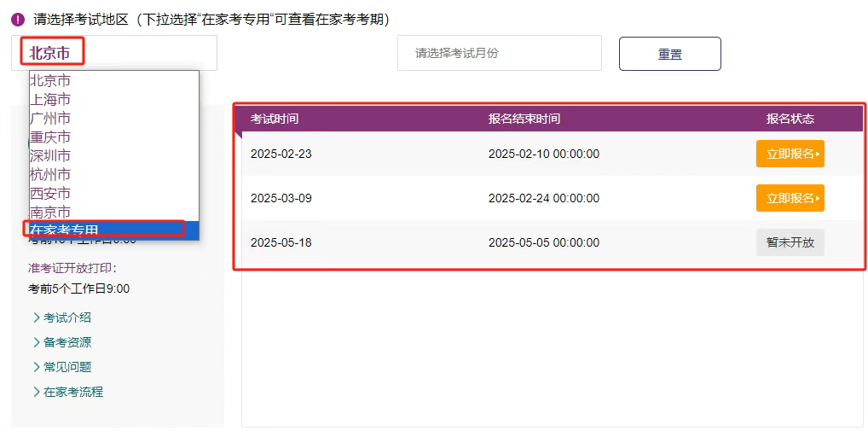This screenshot has width=868, height=431.
Task: Choose 重庆市 in the dropdown list
Action: click(x=51, y=137)
